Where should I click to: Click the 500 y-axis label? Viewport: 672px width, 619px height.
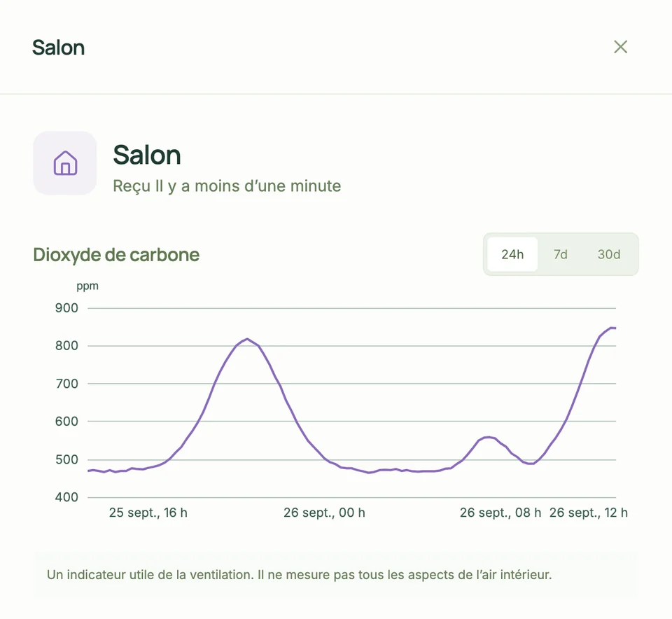[66, 459]
